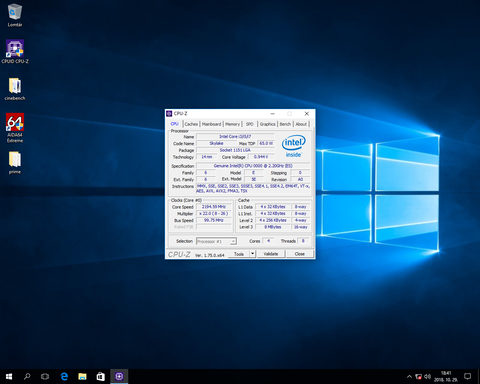Switch to the Graphics tab
The width and height of the screenshot is (480, 384).
pos(267,124)
